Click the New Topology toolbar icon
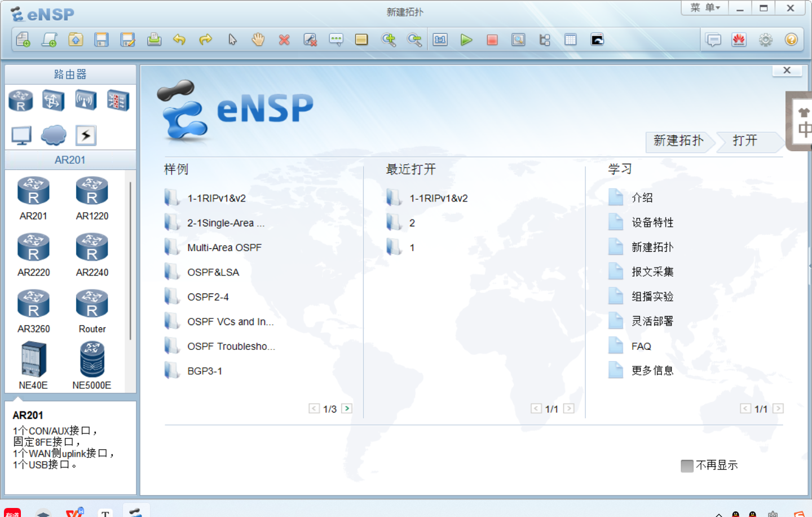This screenshot has height=517, width=812. click(23, 40)
